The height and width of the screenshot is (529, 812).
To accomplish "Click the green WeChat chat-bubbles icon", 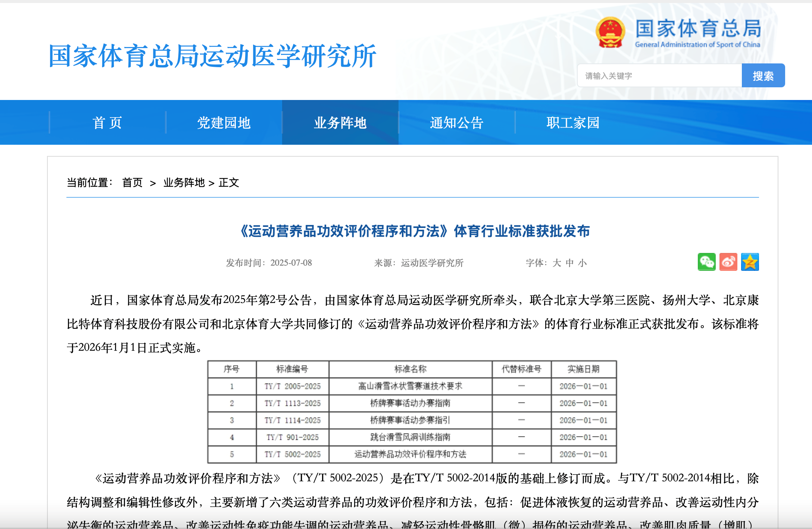I will 706,263.
